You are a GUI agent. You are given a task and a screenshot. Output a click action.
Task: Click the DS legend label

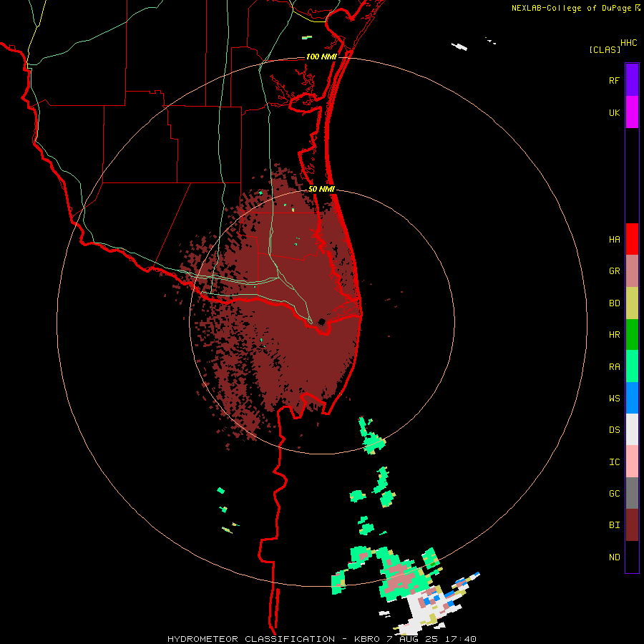point(614,430)
